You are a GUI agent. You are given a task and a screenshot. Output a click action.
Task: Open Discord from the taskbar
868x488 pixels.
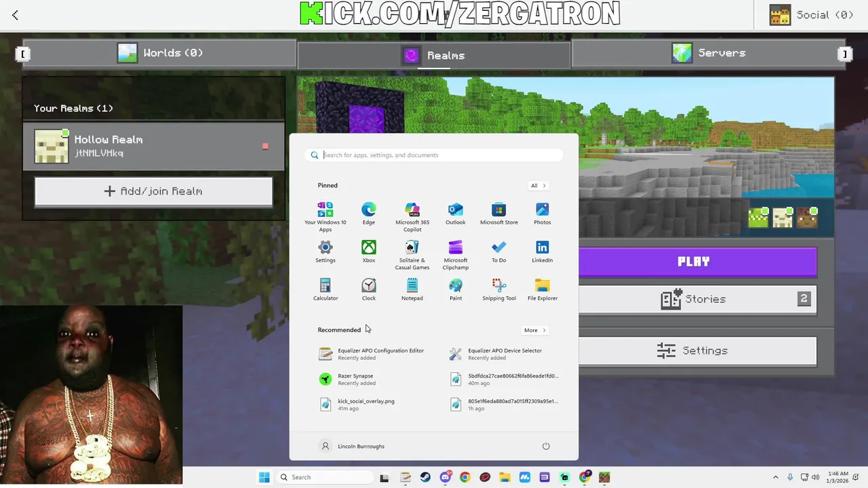pos(446,477)
